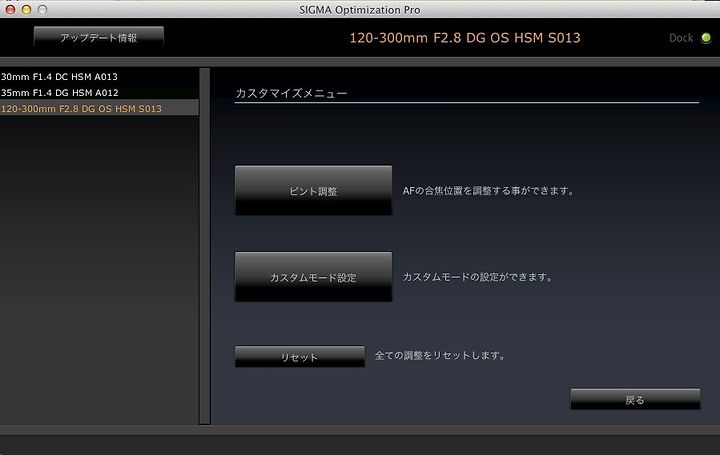
Task: Click the gray zoom window button
Action: [x=42, y=9]
